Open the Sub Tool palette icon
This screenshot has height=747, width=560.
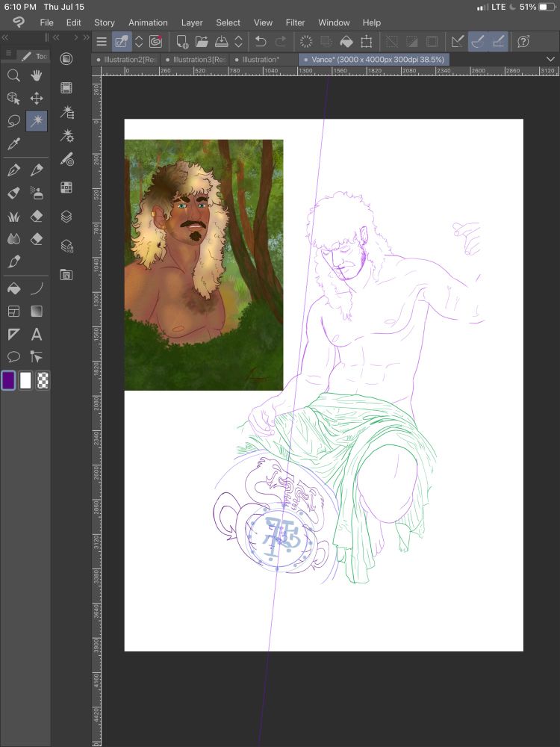66,112
